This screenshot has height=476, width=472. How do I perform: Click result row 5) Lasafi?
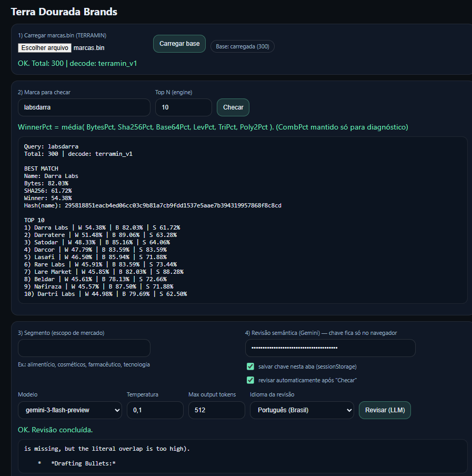pyautogui.click(x=95, y=257)
